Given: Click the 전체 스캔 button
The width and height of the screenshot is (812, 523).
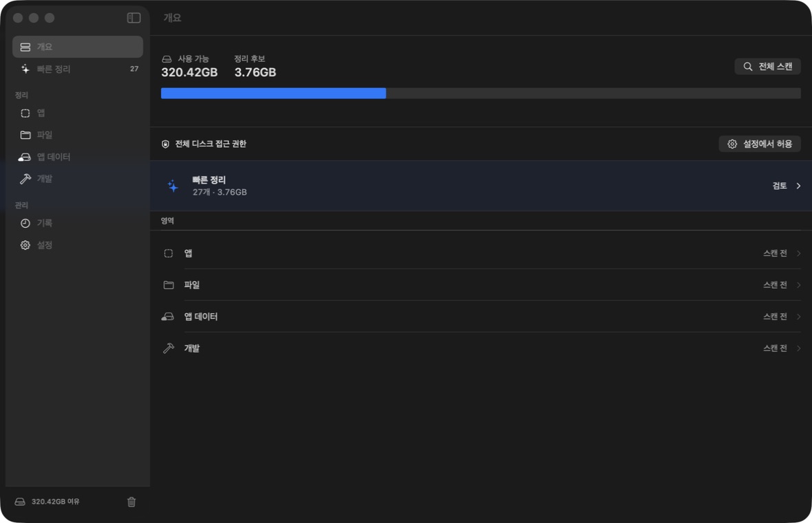Looking at the screenshot, I should coord(767,66).
